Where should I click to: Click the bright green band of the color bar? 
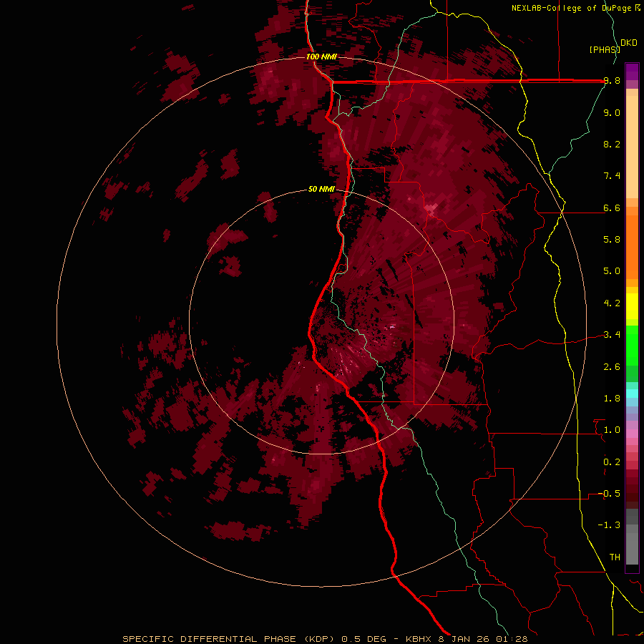(632, 345)
